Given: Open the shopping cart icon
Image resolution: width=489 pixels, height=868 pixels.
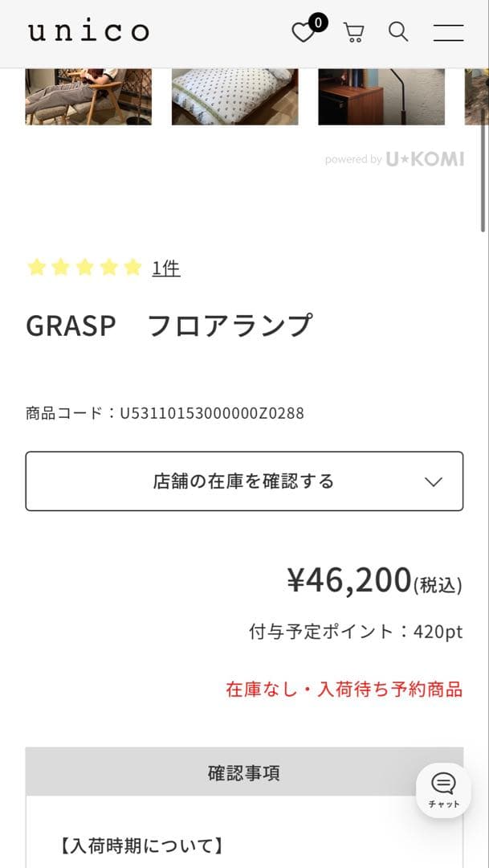Looking at the screenshot, I should coord(352,32).
